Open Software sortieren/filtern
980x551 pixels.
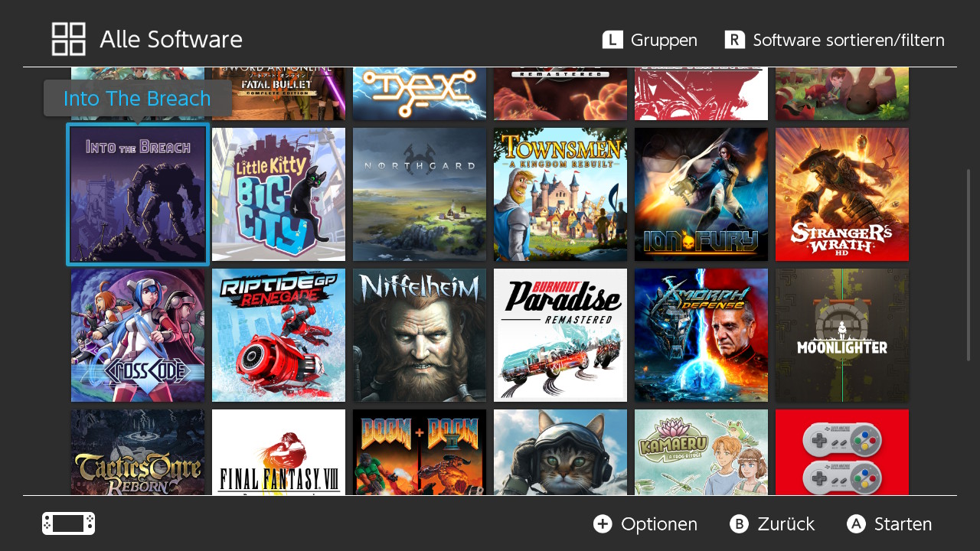point(848,40)
